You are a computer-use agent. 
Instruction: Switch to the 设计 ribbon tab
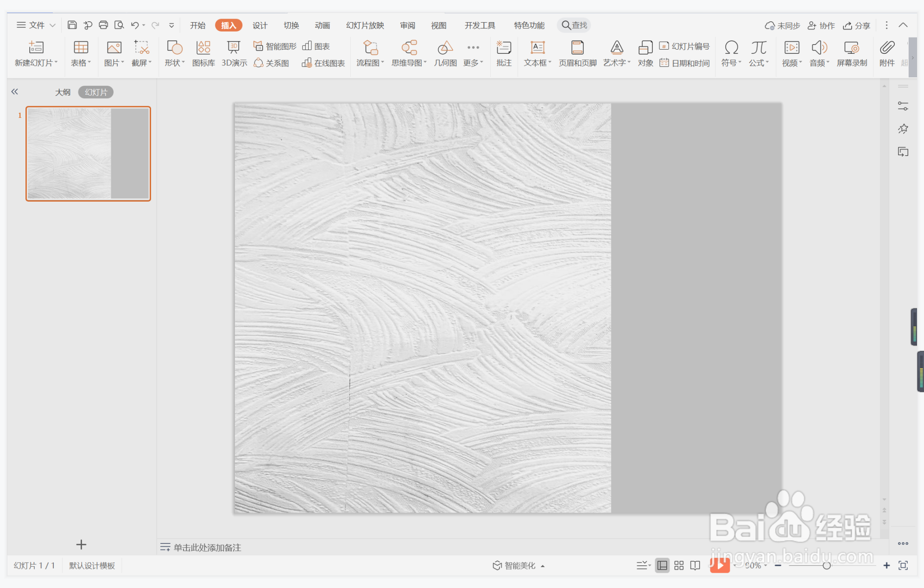pos(259,25)
